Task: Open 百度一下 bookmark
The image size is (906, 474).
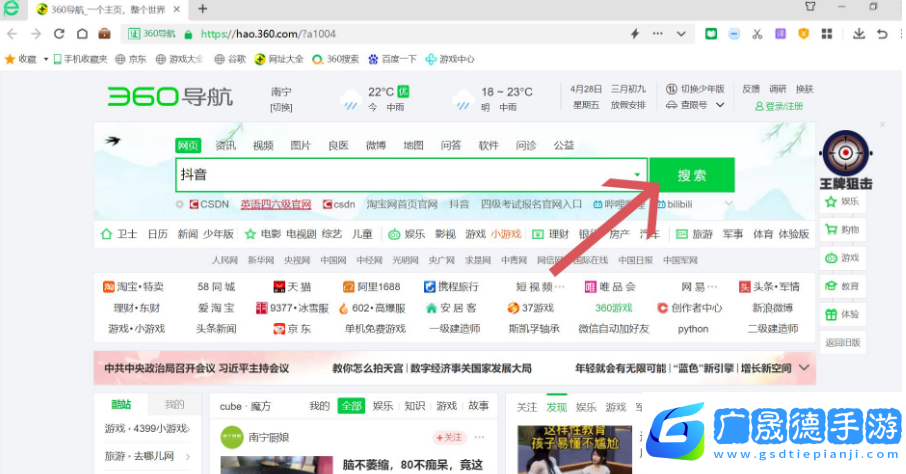Action: (x=392, y=59)
